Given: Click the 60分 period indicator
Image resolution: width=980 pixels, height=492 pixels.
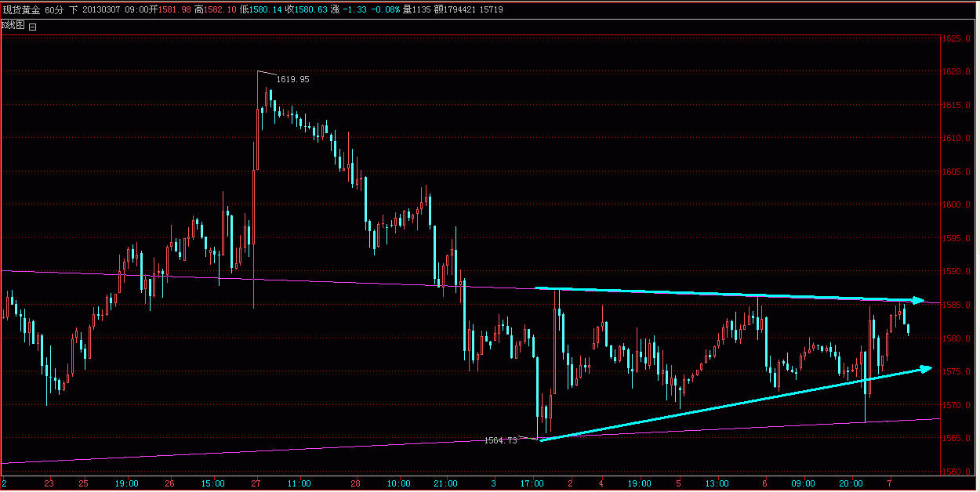Looking at the screenshot, I should 54,9.
